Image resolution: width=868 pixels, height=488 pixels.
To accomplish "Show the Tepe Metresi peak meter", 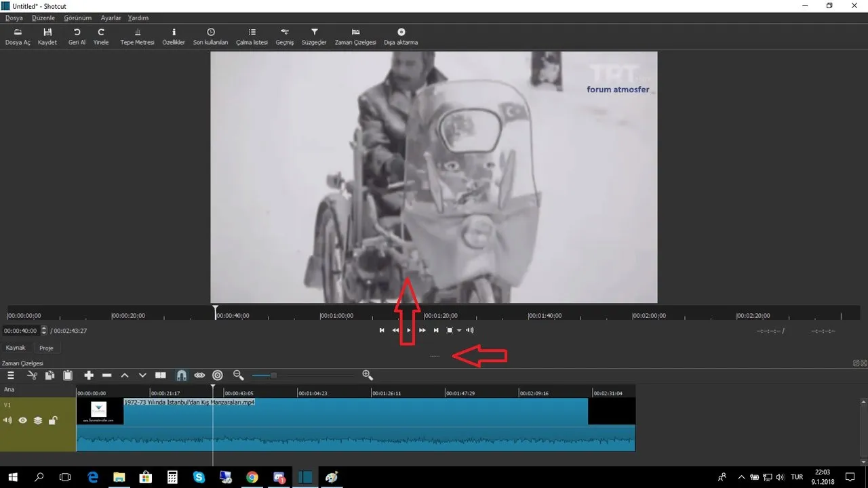I will [x=138, y=37].
